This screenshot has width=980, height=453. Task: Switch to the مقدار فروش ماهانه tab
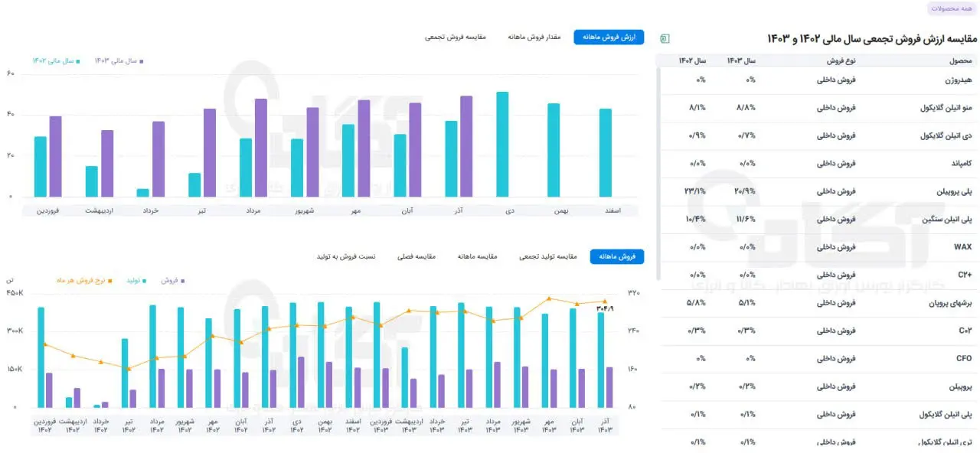point(534,37)
